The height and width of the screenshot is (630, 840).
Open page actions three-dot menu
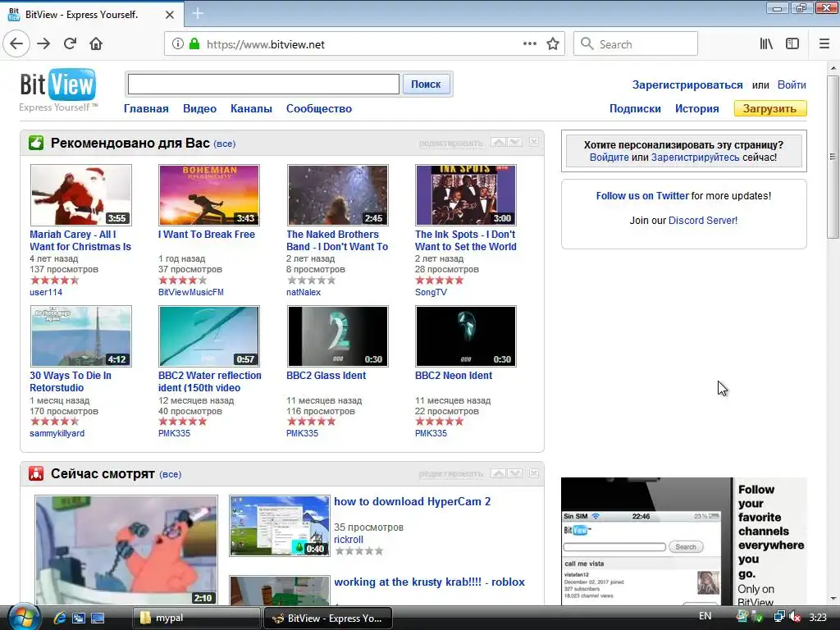point(529,44)
